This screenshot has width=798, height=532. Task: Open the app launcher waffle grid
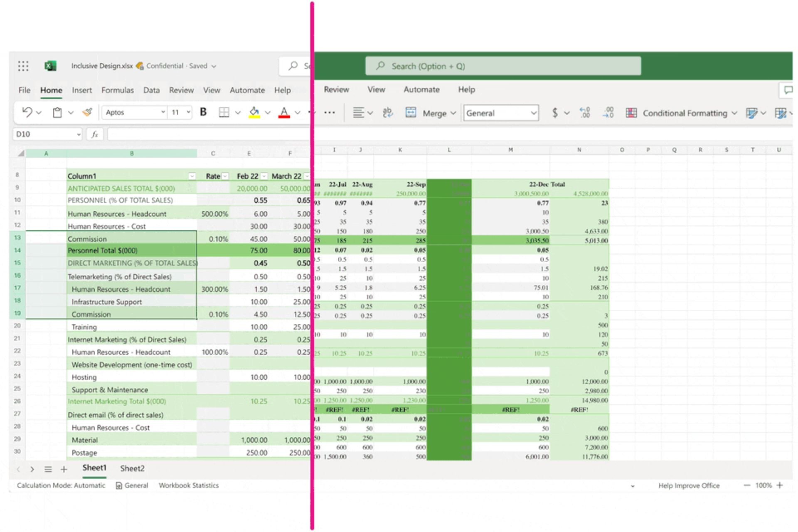coord(23,66)
